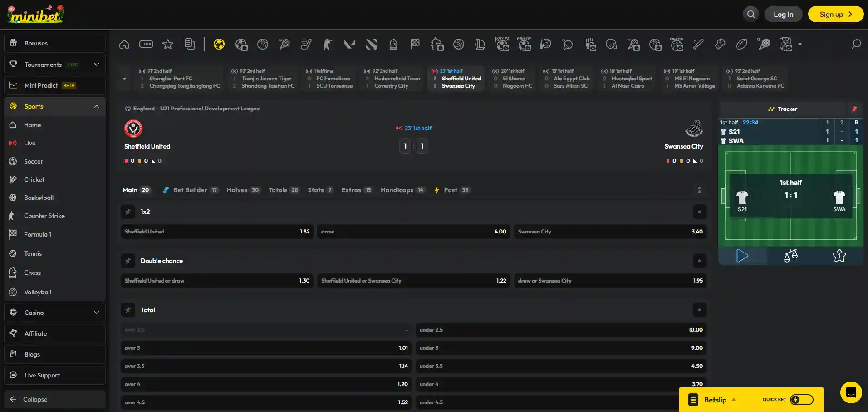
Task: Bet on Sheffield United at 1.82
Action: [x=217, y=232]
